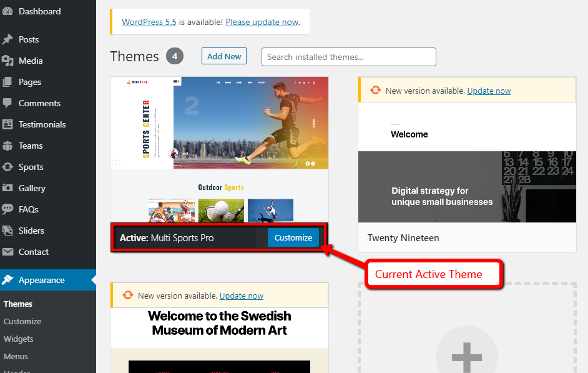Viewport: 588px width, 373px height.
Task: Click the Teams group icon
Action: tap(7, 146)
